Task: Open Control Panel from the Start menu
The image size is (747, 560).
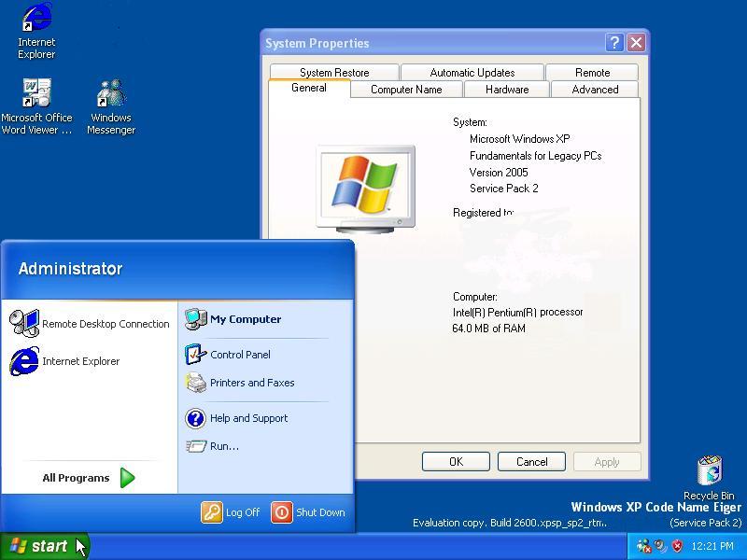Action: tap(238, 355)
